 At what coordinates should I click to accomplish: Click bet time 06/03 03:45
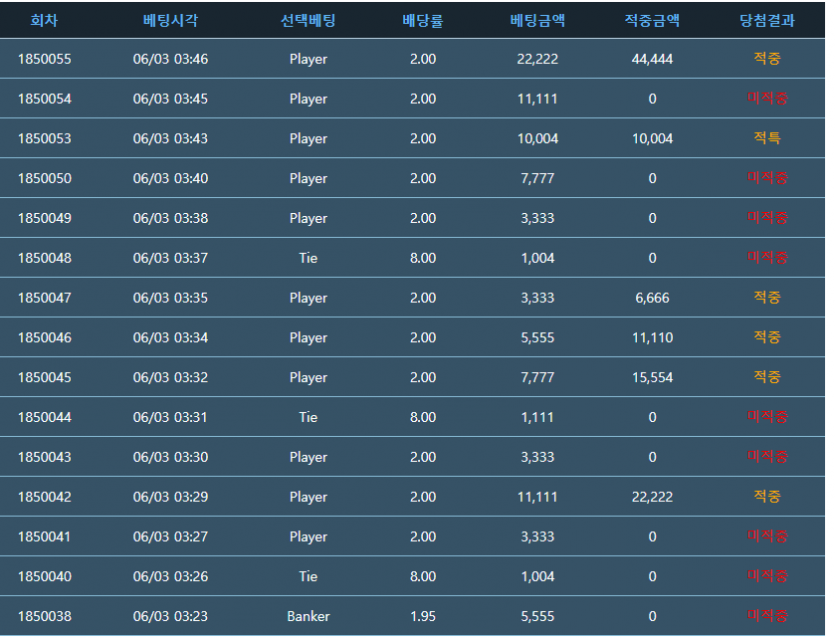point(170,99)
